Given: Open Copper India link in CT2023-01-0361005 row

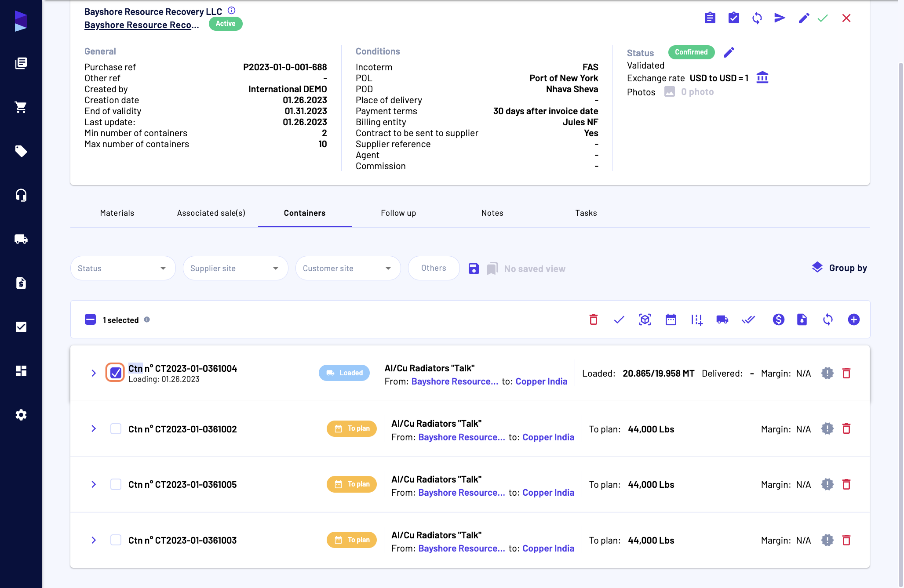Looking at the screenshot, I should click(548, 493).
